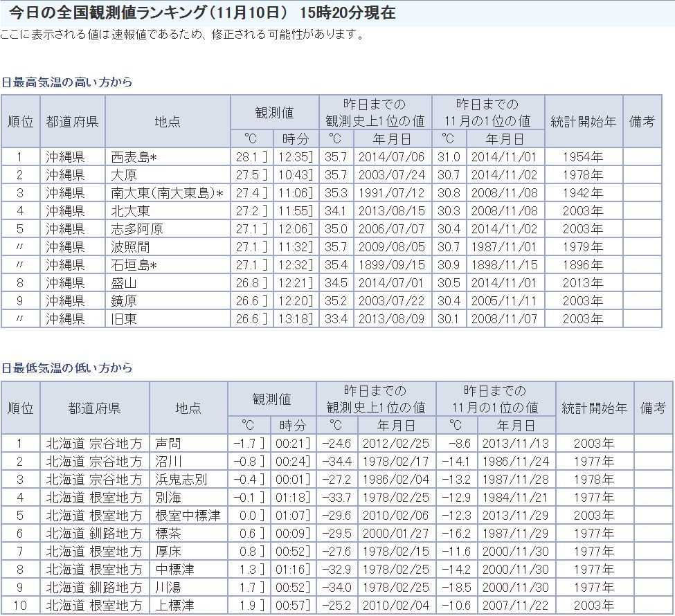
Task: Click the 統計開始年 header of the high temperature table
Action: pos(584,121)
